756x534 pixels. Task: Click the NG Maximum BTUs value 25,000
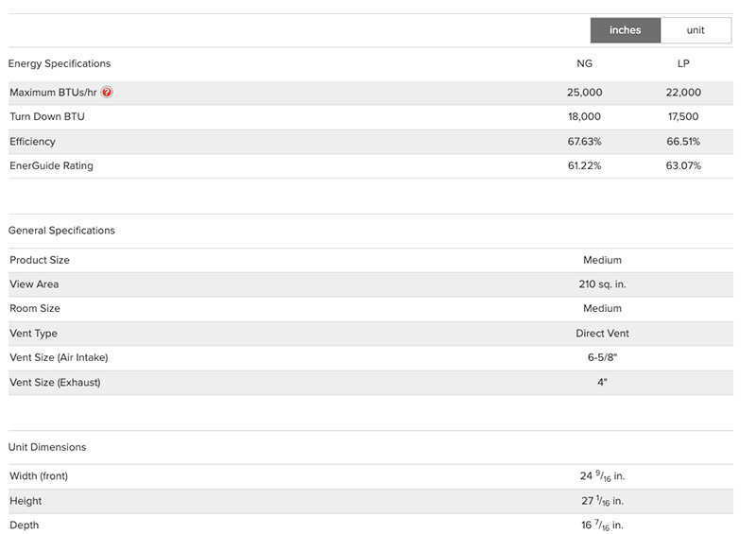[x=585, y=93]
